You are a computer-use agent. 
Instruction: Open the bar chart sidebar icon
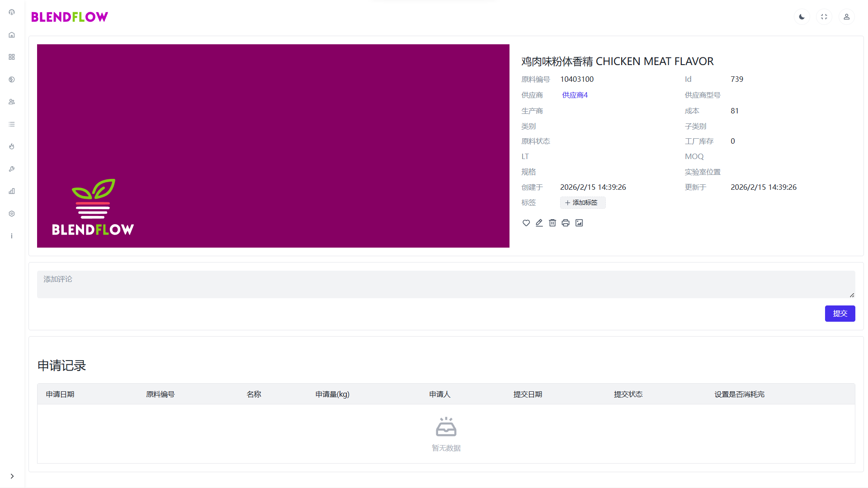click(x=12, y=191)
